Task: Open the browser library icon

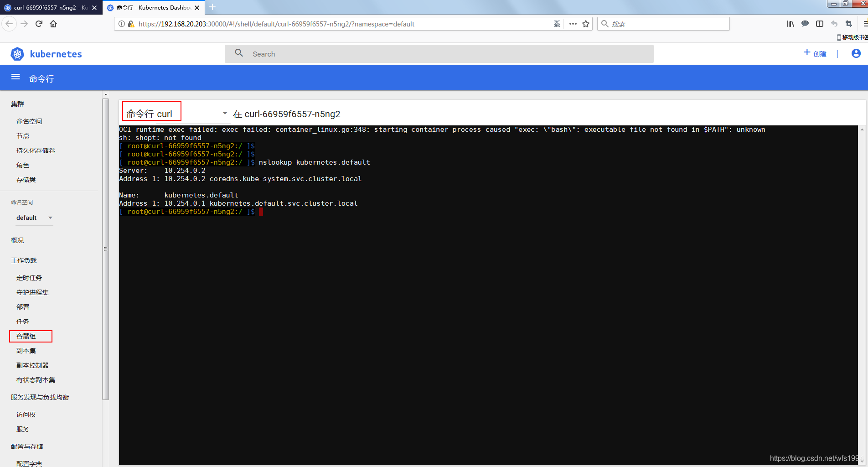Action: click(790, 24)
